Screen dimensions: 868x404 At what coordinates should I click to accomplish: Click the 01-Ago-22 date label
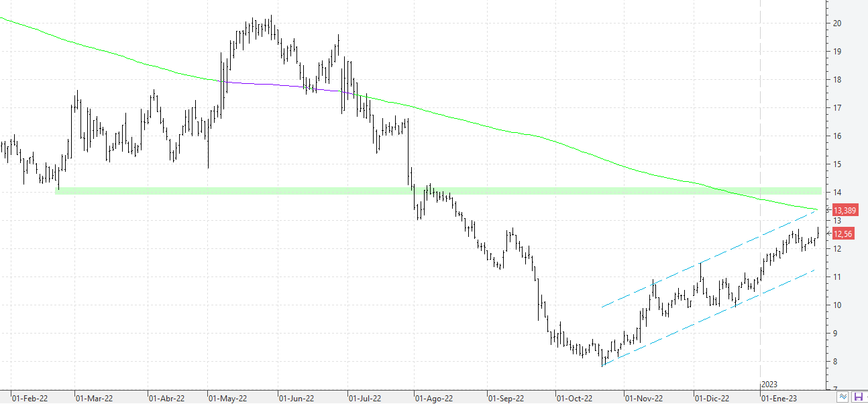tap(435, 398)
